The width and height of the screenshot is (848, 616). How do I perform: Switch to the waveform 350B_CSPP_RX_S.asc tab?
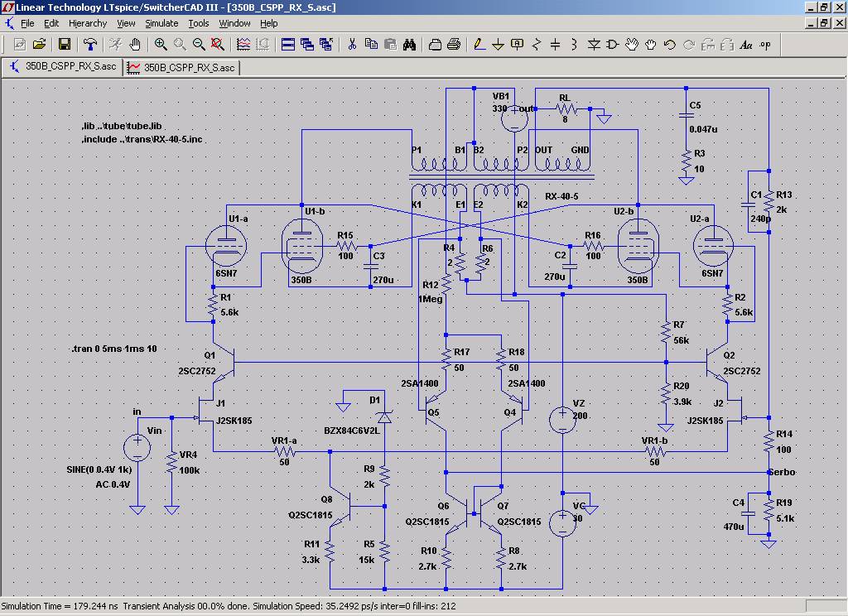pyautogui.click(x=181, y=67)
